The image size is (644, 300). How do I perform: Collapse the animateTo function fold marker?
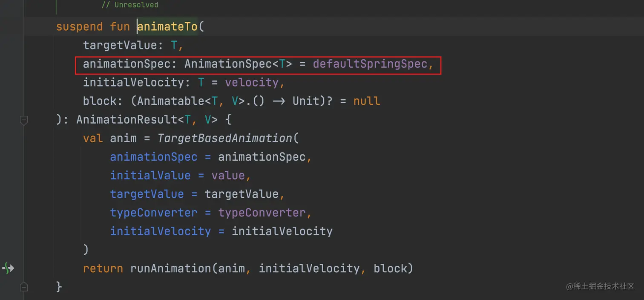pyautogui.click(x=24, y=121)
